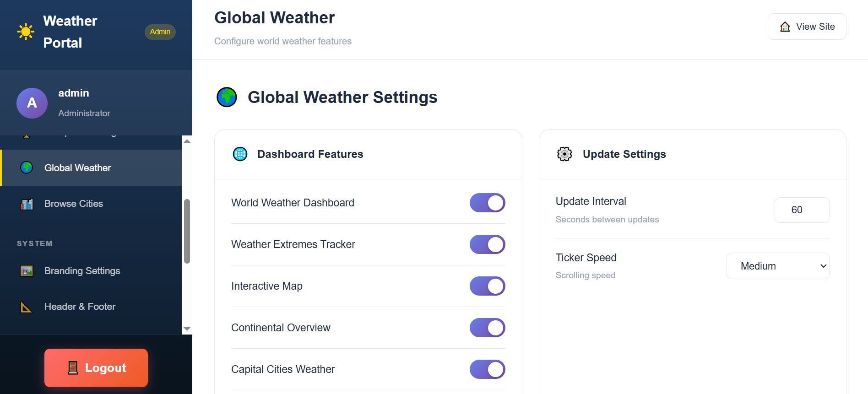Click the Header & Footer ruler icon

27,307
